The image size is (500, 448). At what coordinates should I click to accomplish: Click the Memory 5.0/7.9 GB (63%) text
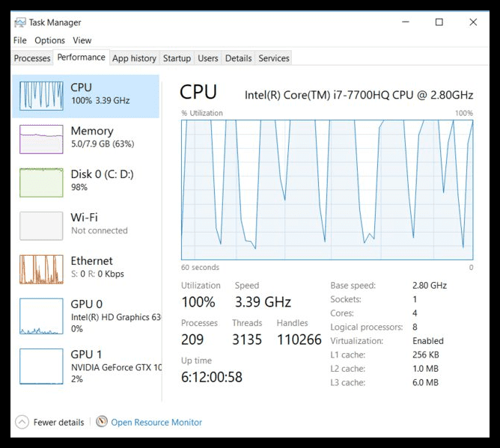pos(103,144)
